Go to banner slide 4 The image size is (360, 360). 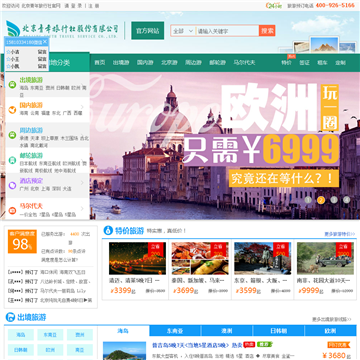tap(347, 200)
